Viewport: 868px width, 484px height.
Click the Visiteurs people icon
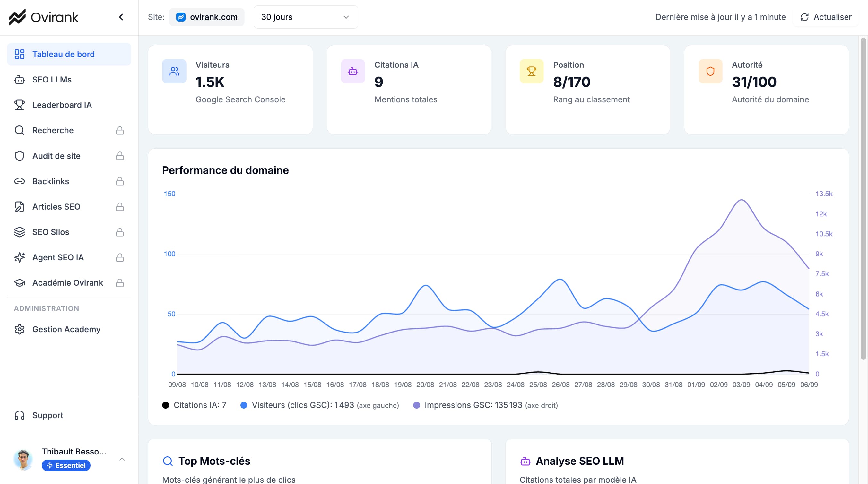(x=174, y=71)
